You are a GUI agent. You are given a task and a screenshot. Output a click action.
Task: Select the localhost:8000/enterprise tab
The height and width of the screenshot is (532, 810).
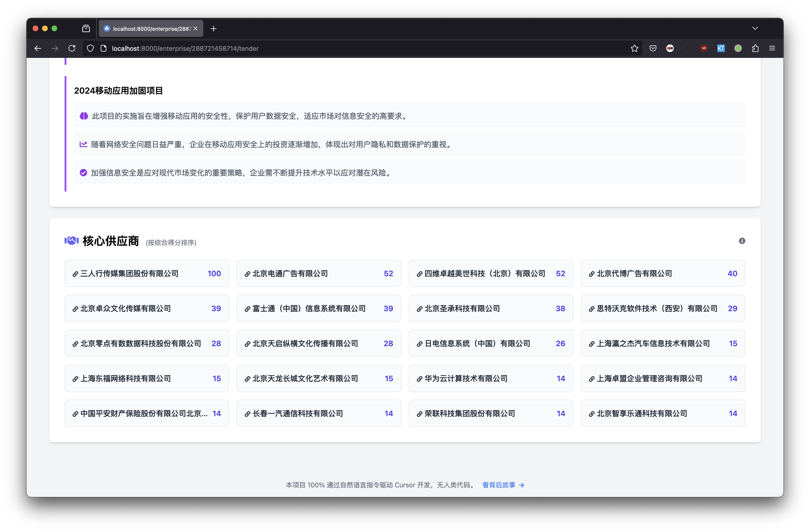150,29
